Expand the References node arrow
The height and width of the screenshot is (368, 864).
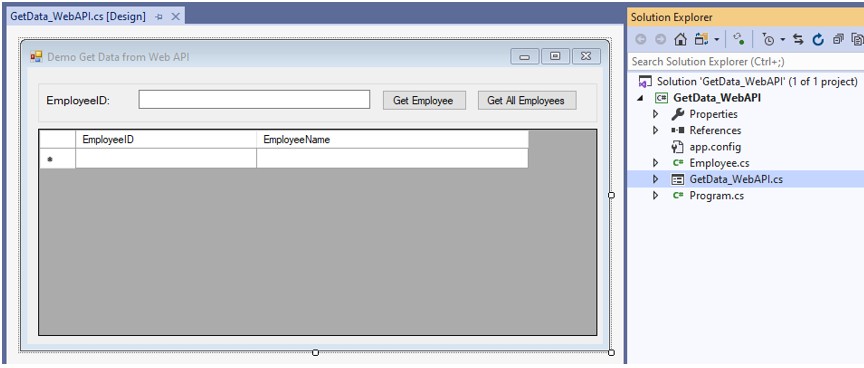[655, 131]
